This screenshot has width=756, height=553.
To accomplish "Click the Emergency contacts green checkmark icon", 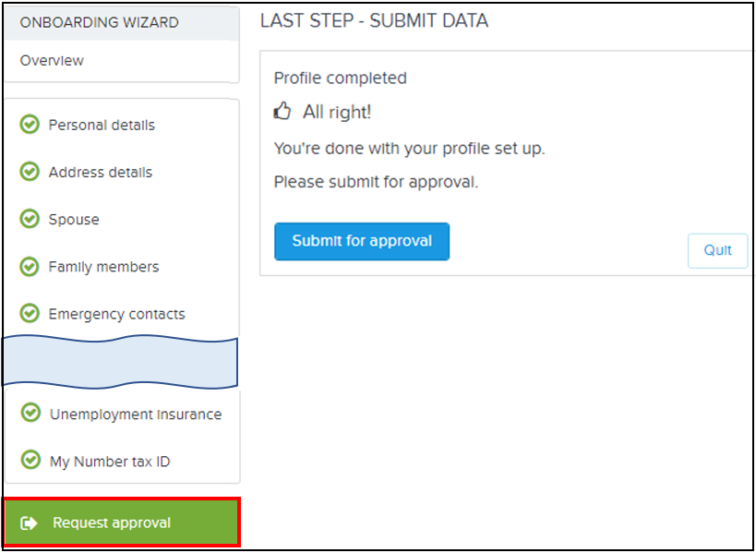I will tap(30, 314).
